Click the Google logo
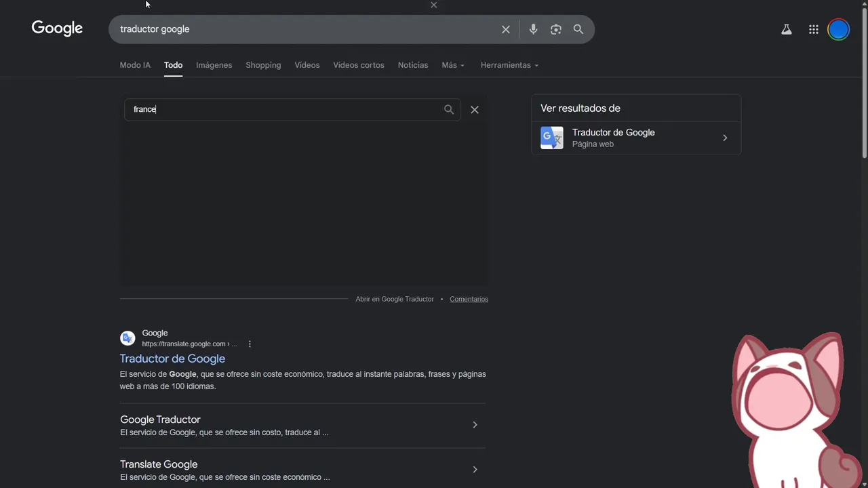This screenshot has width=868, height=488. tap(57, 28)
